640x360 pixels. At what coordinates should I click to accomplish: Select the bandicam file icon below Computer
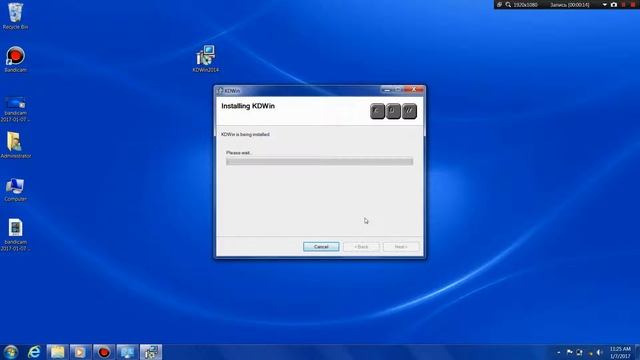point(16,235)
